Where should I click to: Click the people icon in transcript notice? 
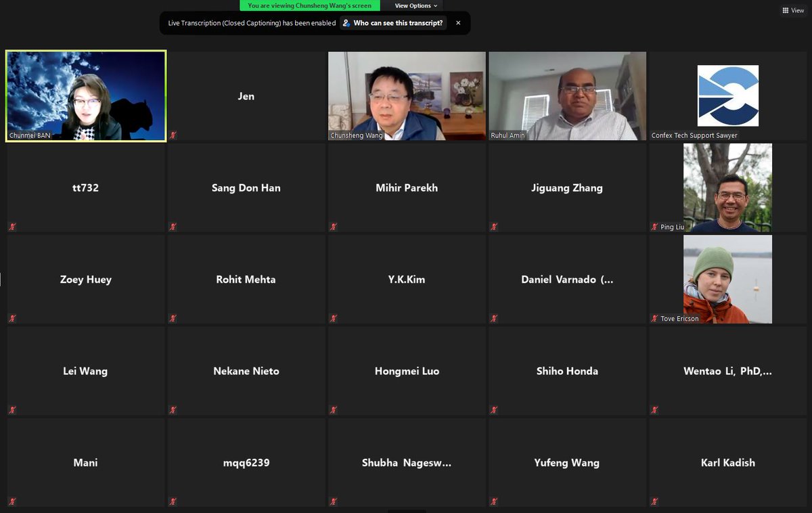coord(346,23)
